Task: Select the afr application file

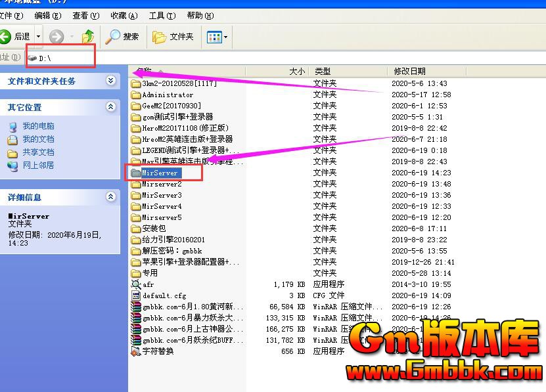Action: [x=148, y=284]
